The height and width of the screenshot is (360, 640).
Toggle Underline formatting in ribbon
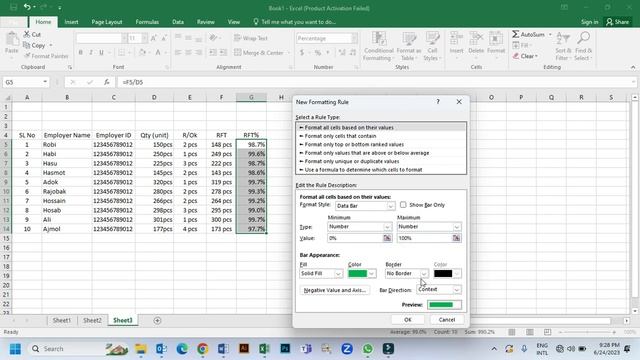point(101,52)
